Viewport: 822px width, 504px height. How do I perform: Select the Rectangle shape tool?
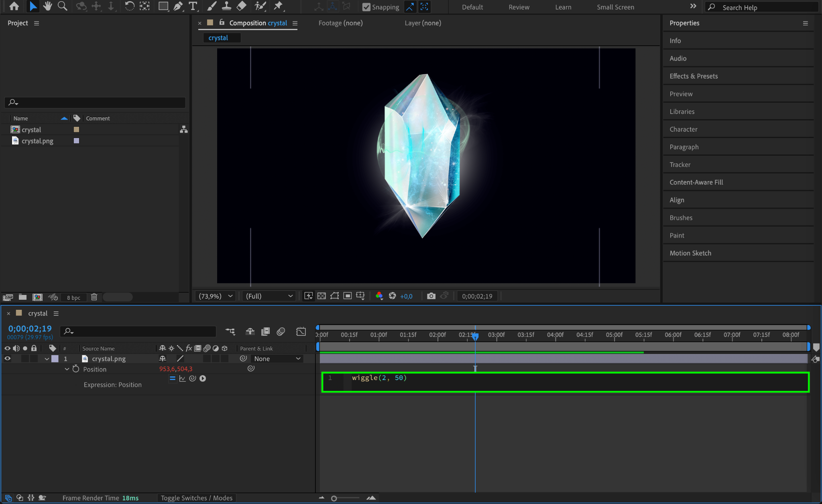[x=163, y=6]
